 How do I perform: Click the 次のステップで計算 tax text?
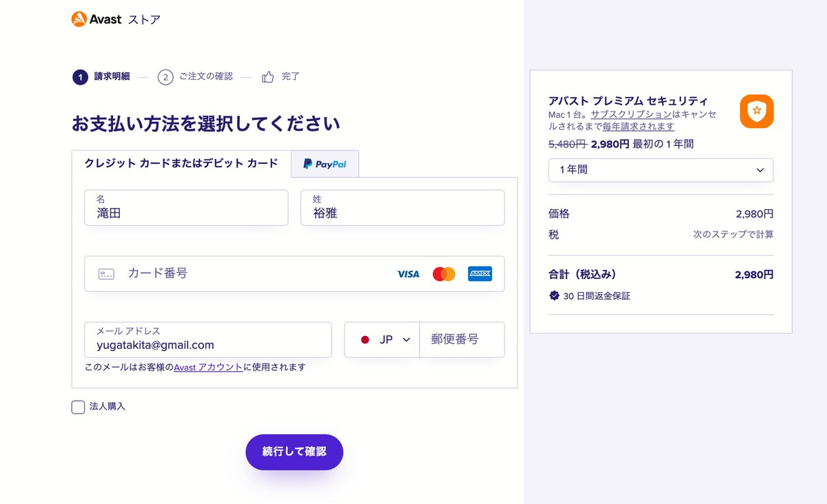(733, 235)
